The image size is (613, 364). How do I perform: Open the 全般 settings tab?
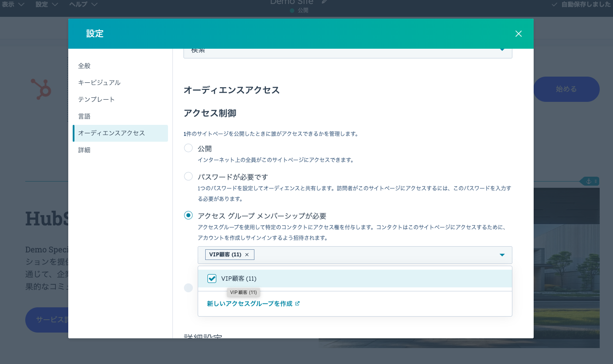84,66
